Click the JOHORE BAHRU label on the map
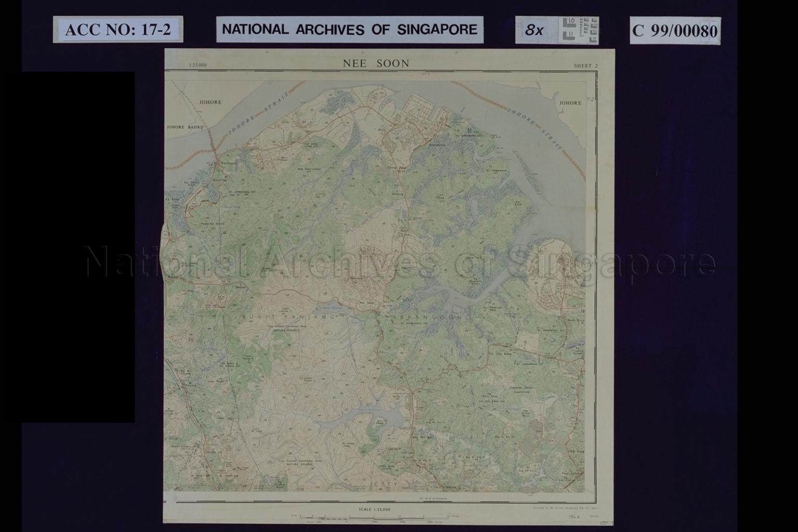 click(184, 127)
